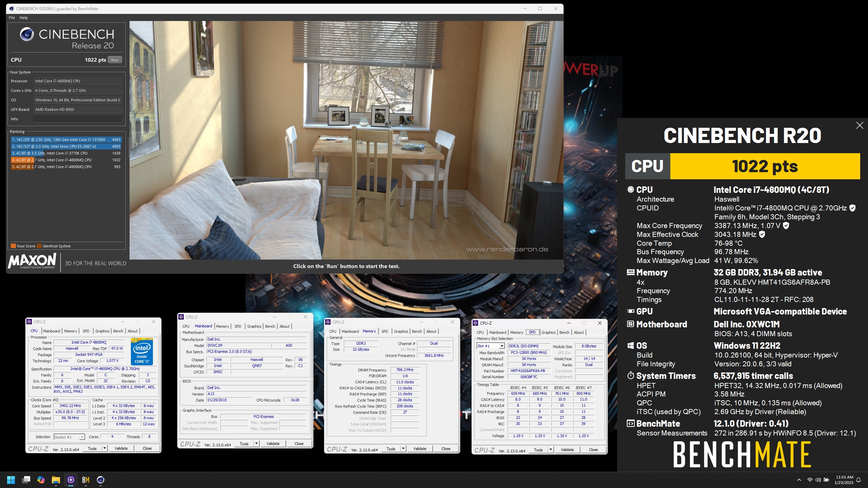
Task: Open clock showing 11:45 AM
Action: pos(844,480)
